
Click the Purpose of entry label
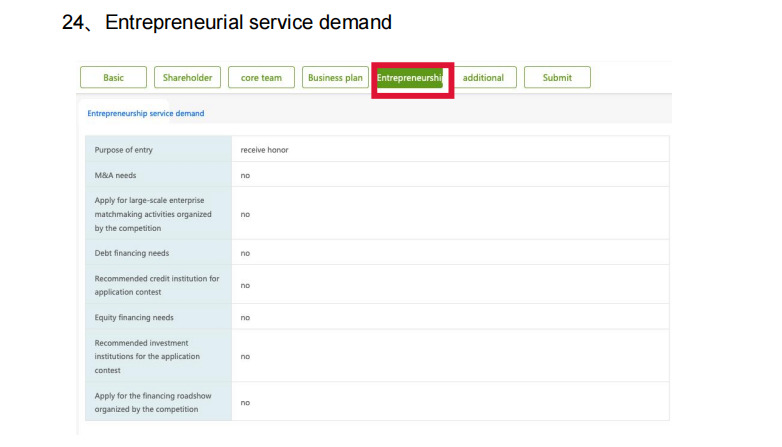click(124, 150)
